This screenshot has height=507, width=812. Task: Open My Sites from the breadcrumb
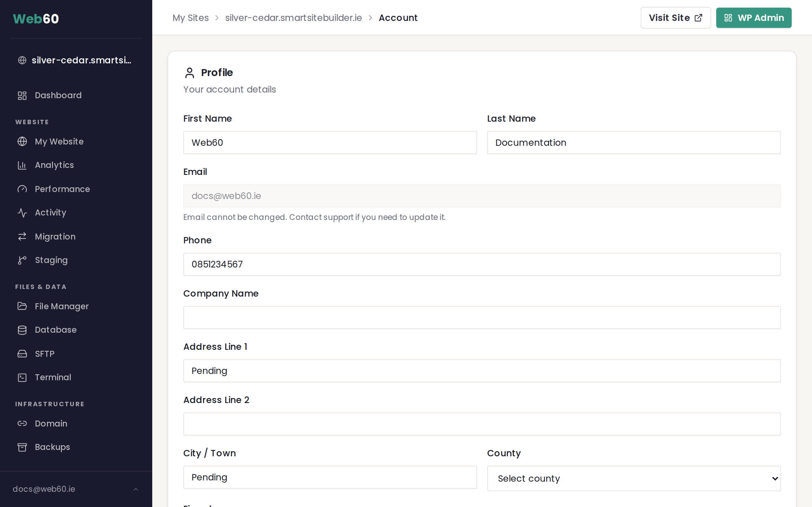click(191, 17)
